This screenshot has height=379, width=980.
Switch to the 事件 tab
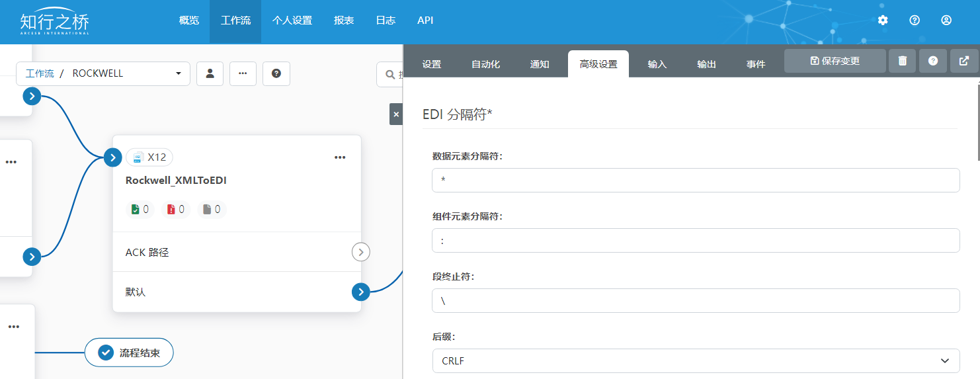click(x=756, y=64)
